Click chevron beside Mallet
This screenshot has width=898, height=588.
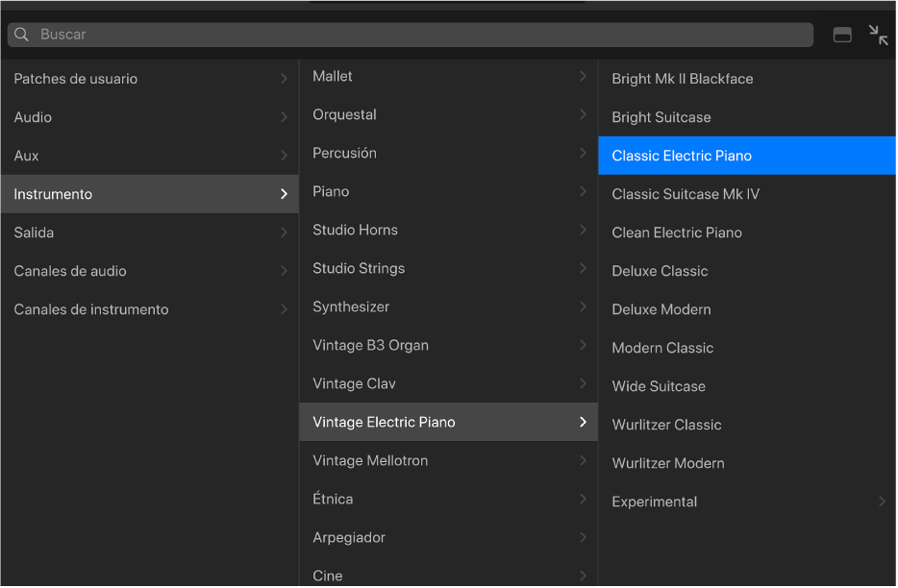coord(583,76)
